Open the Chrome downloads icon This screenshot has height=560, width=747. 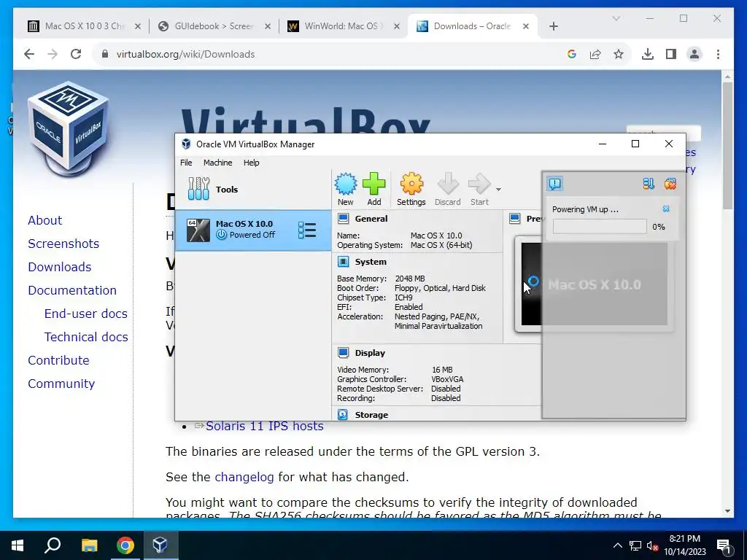pos(648,54)
